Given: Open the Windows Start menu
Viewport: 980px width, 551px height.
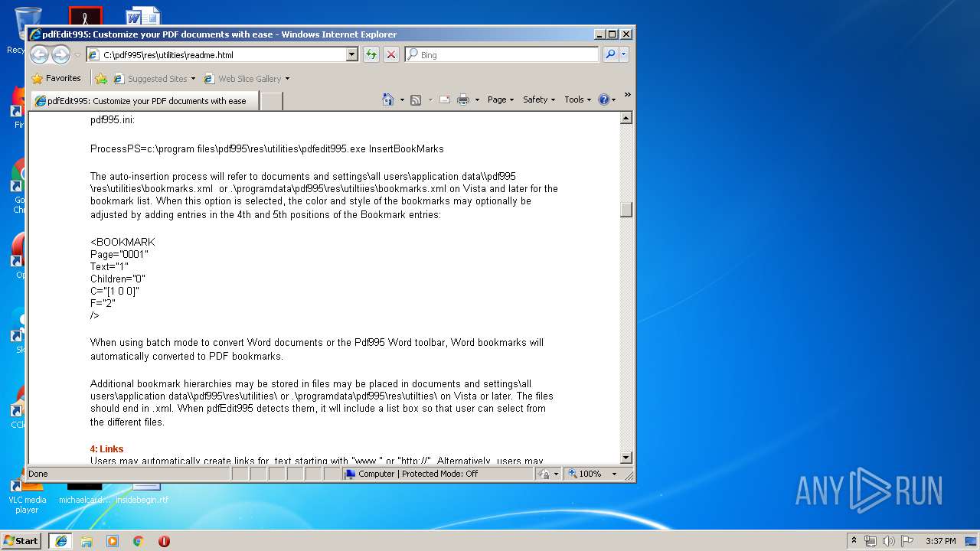Looking at the screenshot, I should point(21,540).
